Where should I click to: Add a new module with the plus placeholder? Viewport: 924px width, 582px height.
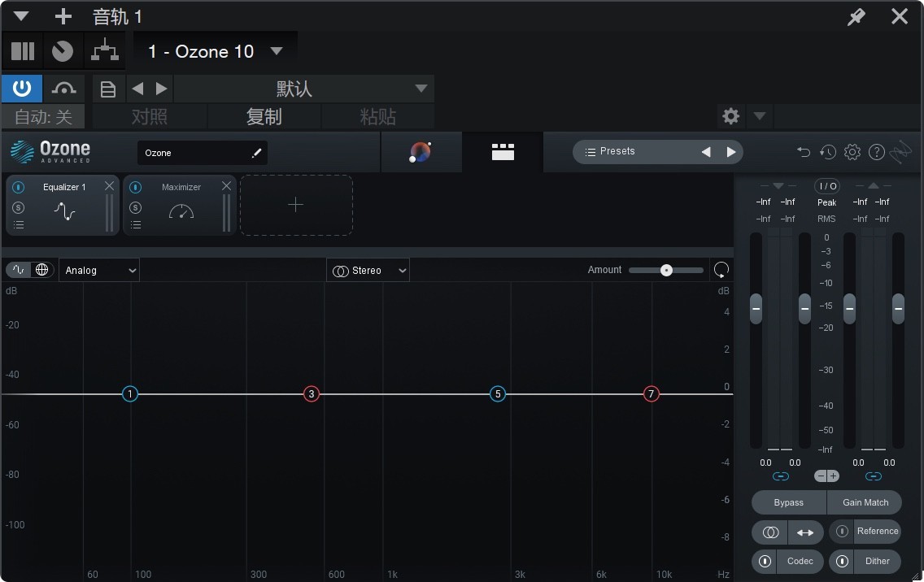[x=296, y=205]
